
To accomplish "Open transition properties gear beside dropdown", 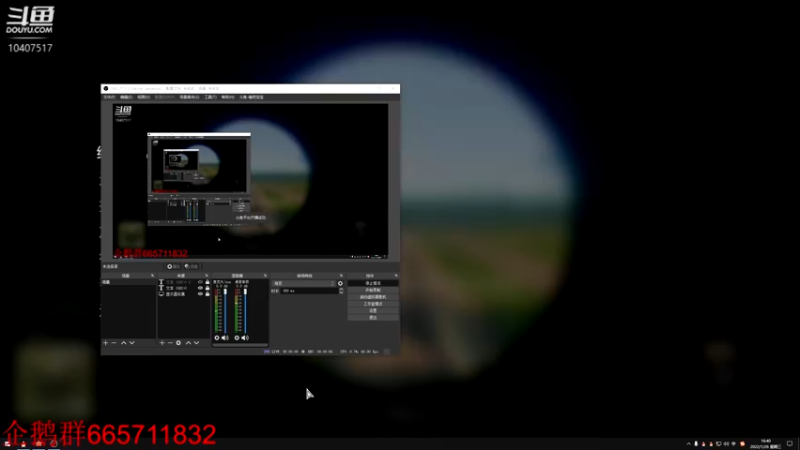I will click(340, 283).
